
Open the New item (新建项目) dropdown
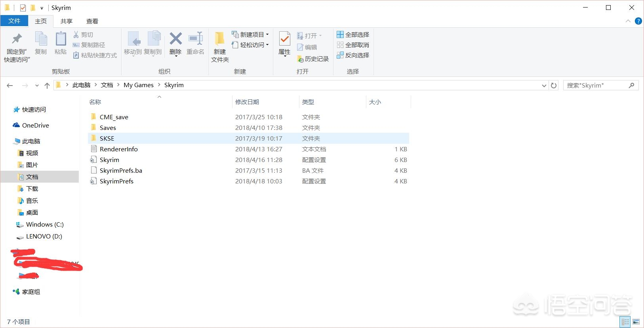(250, 34)
